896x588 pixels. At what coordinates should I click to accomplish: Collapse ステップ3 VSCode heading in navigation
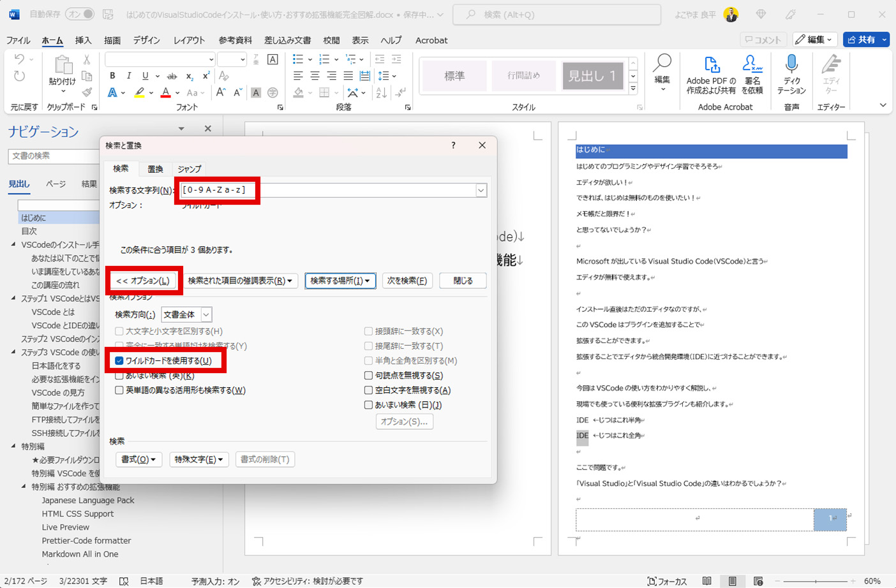point(13,352)
